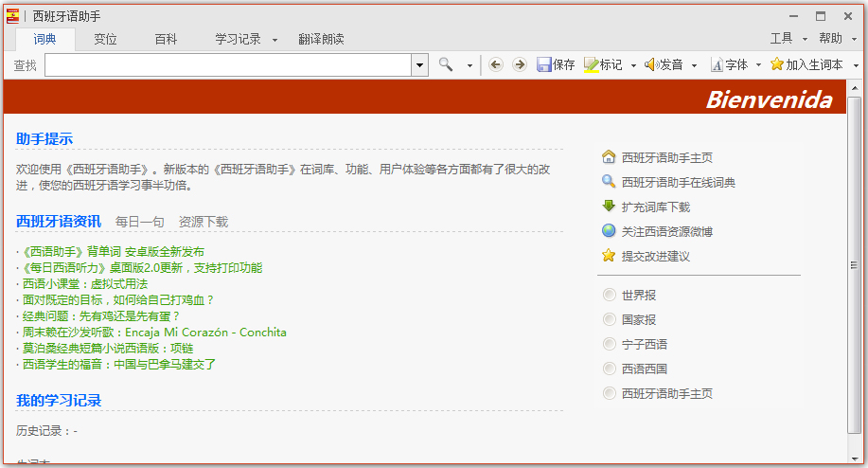This screenshot has height=468, width=868.
Task: Click the 标记 highlighter icon
Action: (x=592, y=64)
